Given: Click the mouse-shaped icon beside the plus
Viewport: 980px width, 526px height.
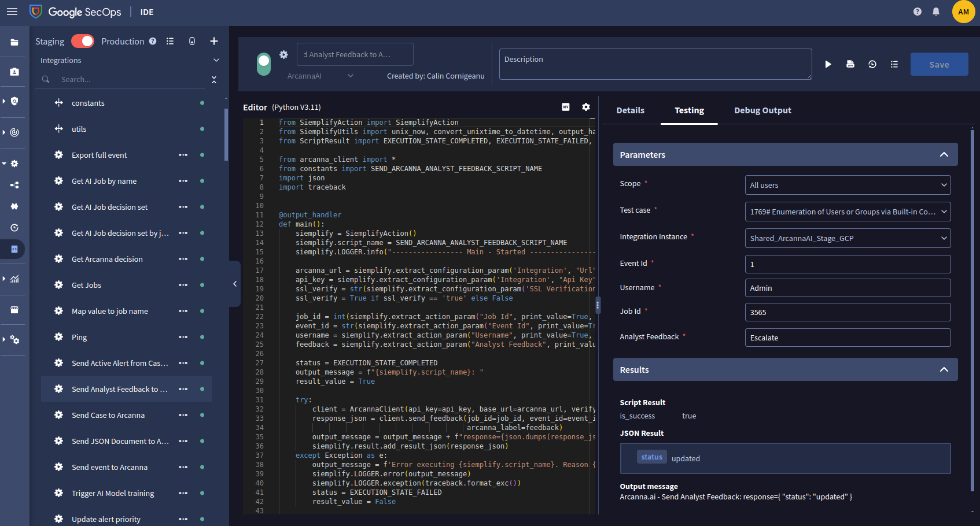Looking at the screenshot, I should 192,41.
